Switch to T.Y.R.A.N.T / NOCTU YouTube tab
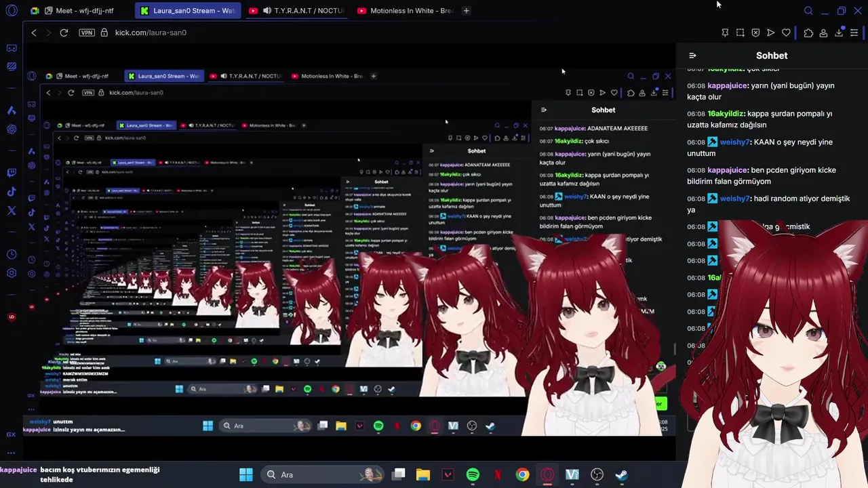Image resolution: width=868 pixels, height=488 pixels. pos(296,11)
